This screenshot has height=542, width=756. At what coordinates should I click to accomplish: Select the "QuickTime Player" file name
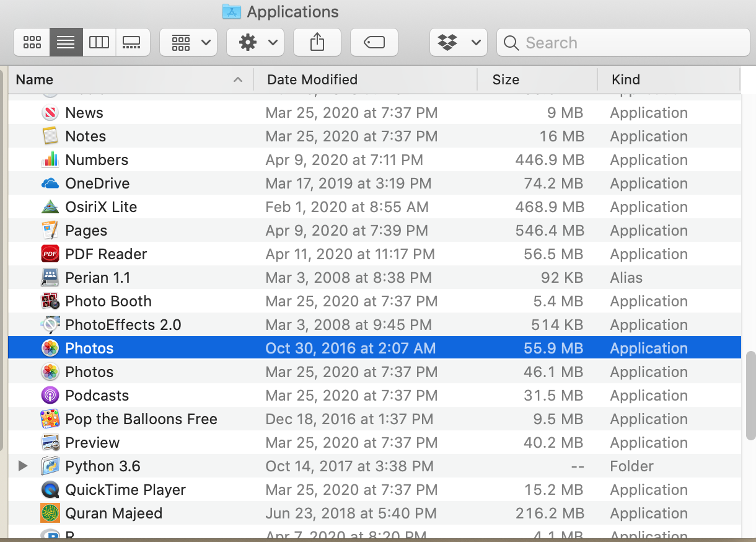pyautogui.click(x=126, y=490)
